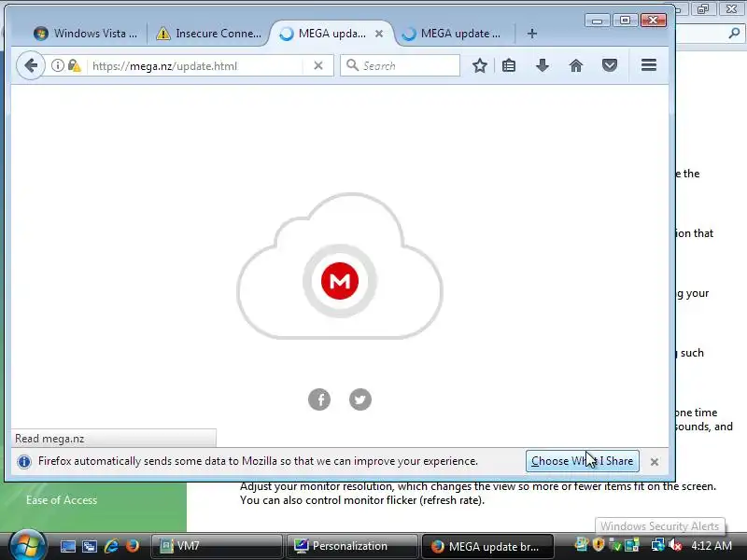The image size is (747, 560).
Task: Click Ease of Access in Personalization window
Action: click(62, 500)
